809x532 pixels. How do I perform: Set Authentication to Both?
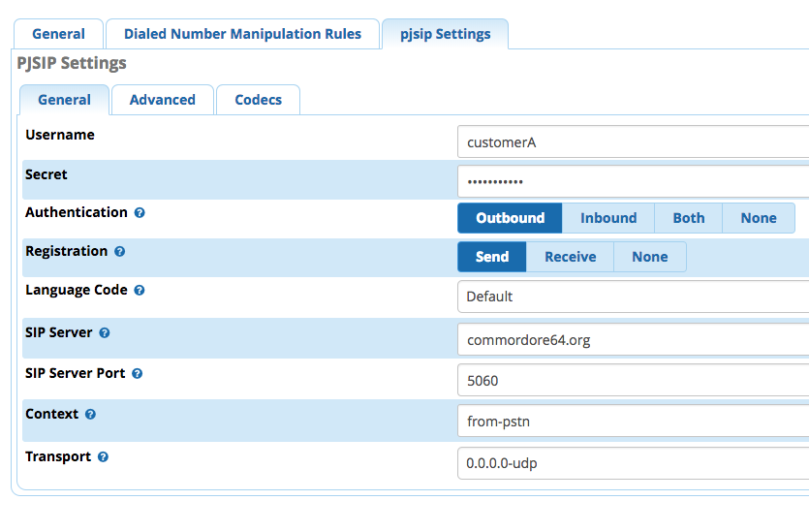pos(688,218)
